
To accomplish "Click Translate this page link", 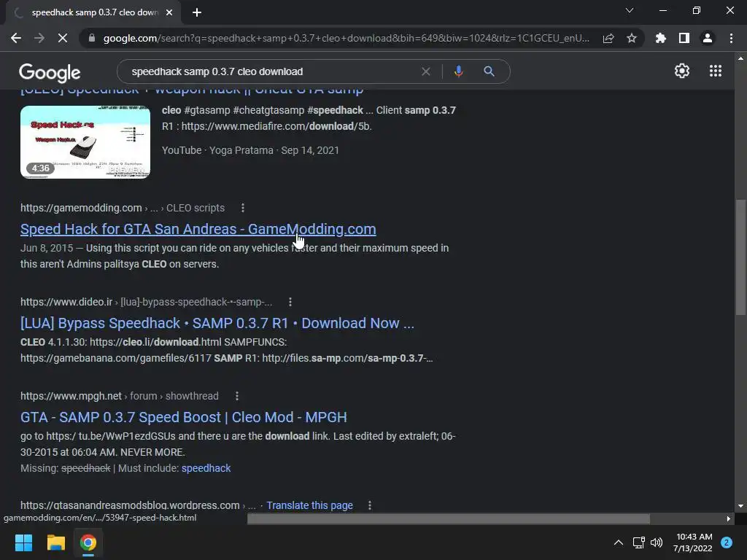I will [x=309, y=505].
